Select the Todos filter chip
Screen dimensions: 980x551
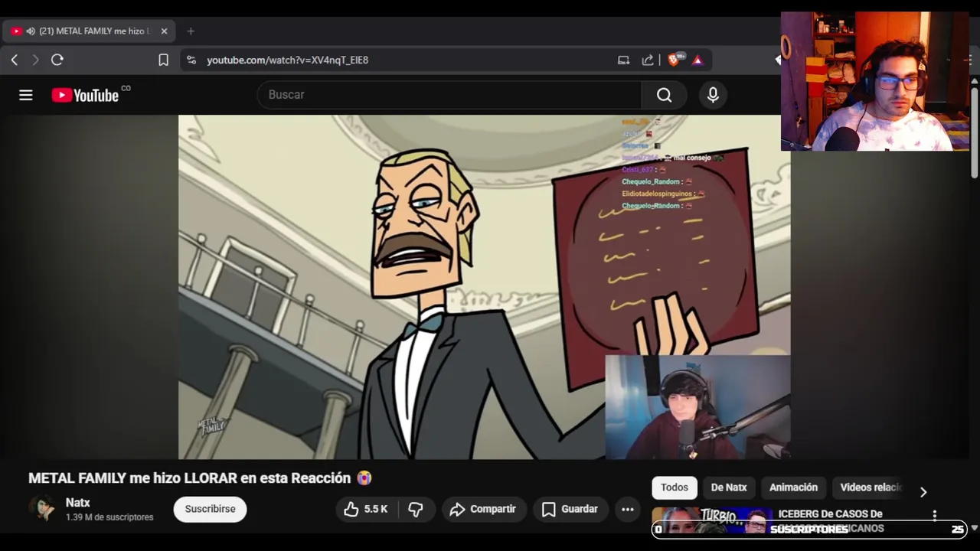675,487
